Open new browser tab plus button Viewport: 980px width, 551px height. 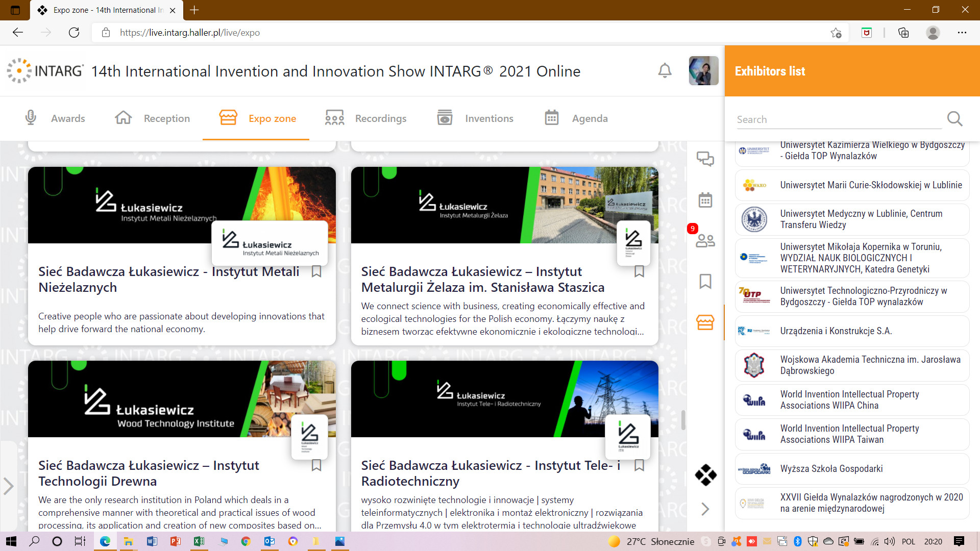[x=194, y=10]
